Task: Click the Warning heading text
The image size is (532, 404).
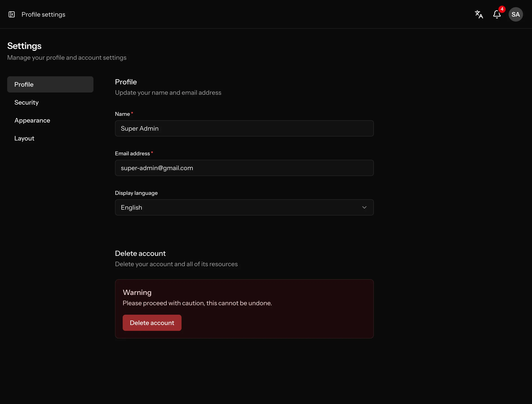Action: [137, 292]
